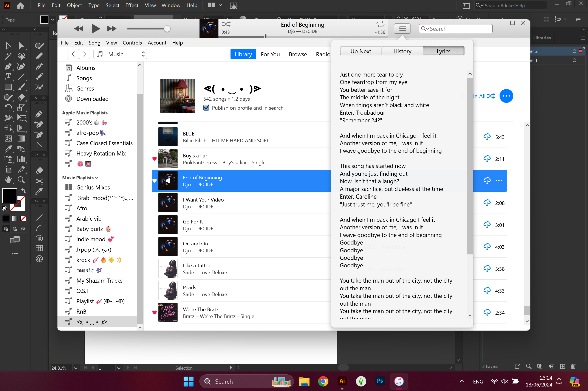Screen dimensions: 588x391
Task: Select the Selection tool in Illustrator toolbar
Action: (8, 46)
